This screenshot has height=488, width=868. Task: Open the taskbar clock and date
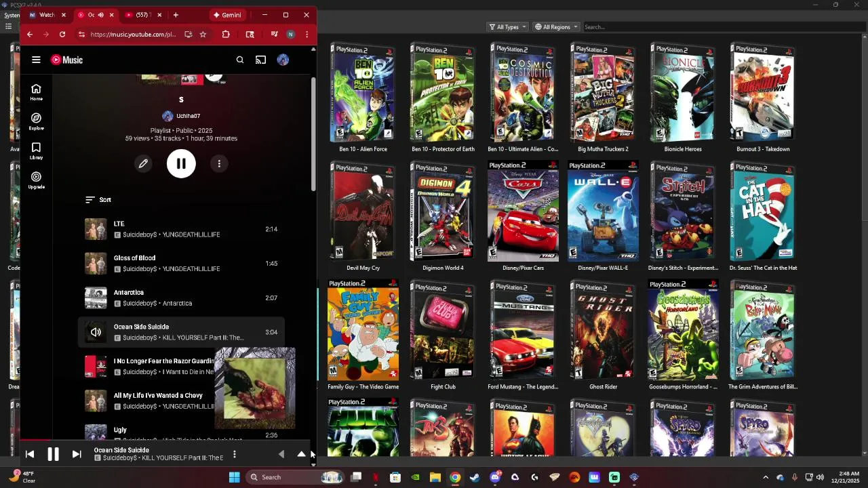tap(849, 477)
